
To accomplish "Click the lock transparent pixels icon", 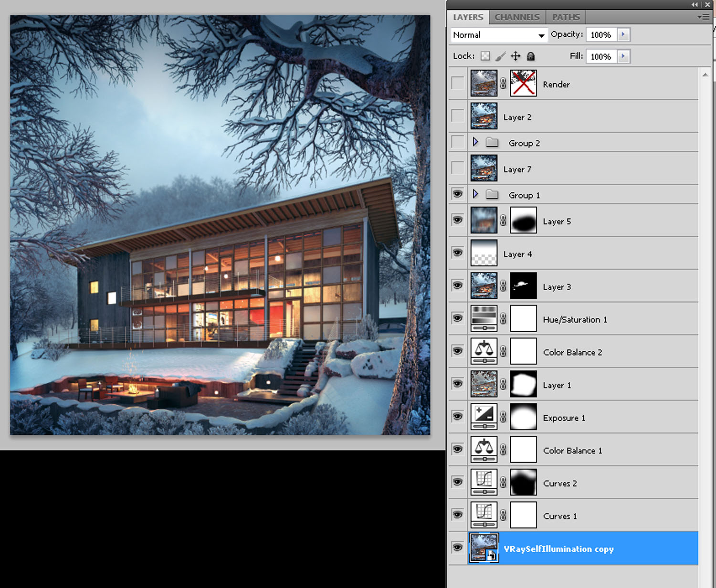I will pos(485,56).
